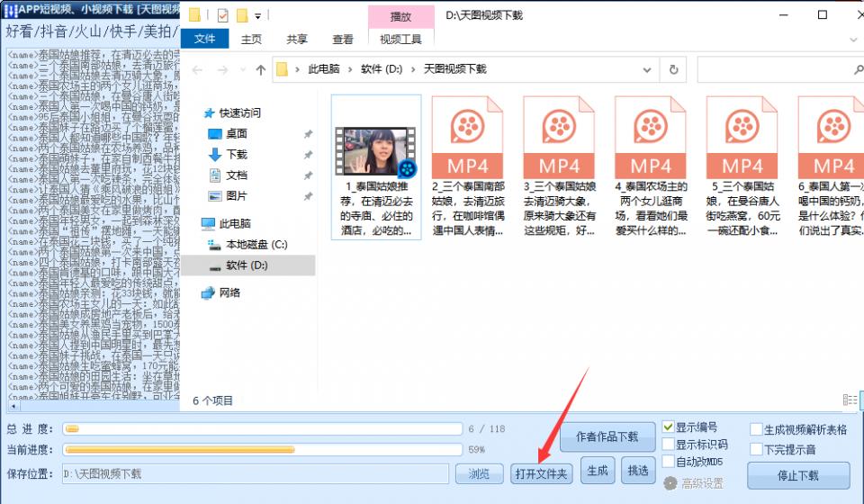Click the pin icon beside 文档
This screenshot has height=504, width=864.
click(x=308, y=175)
